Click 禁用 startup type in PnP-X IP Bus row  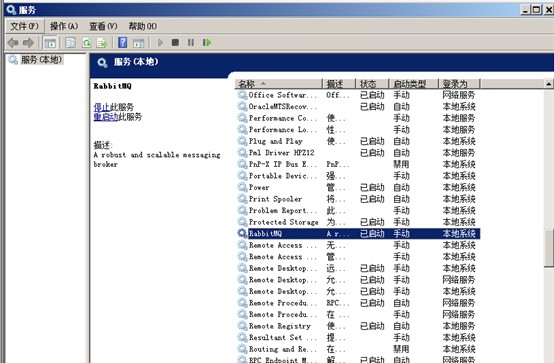pos(401,164)
